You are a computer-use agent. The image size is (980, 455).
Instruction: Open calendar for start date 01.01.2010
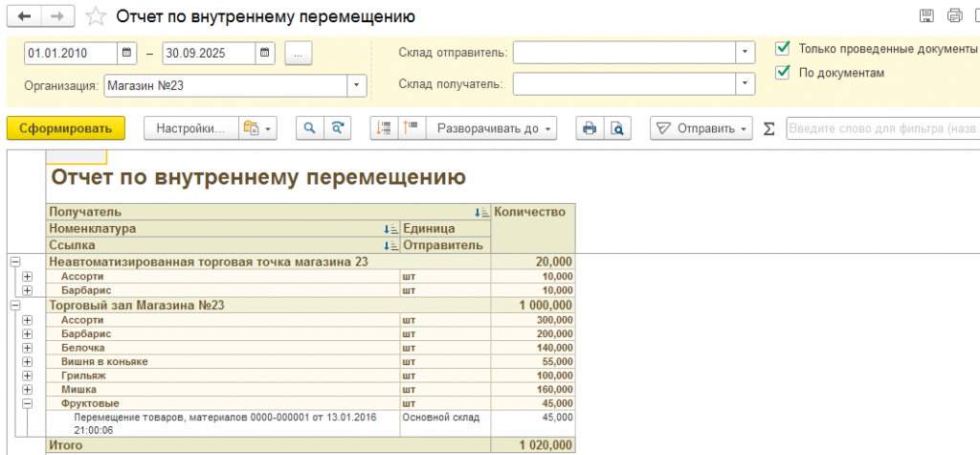tap(127, 52)
